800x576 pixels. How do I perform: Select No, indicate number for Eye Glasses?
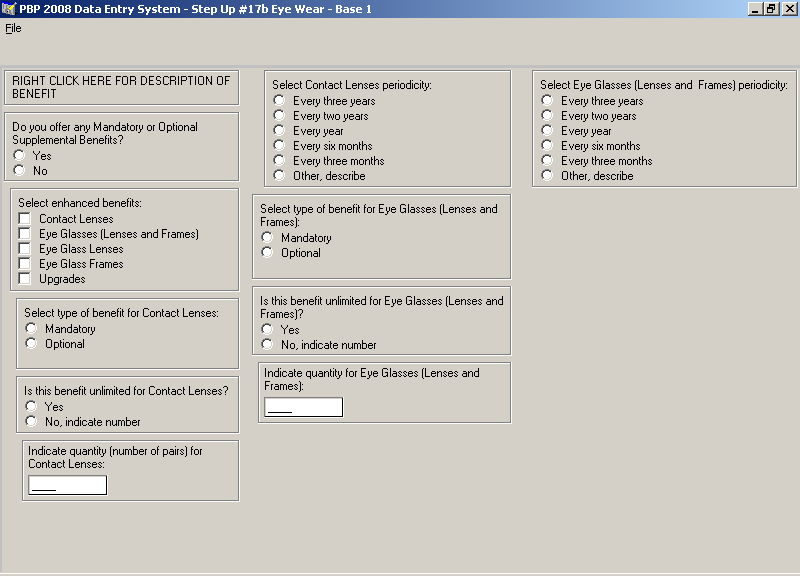tap(267, 344)
